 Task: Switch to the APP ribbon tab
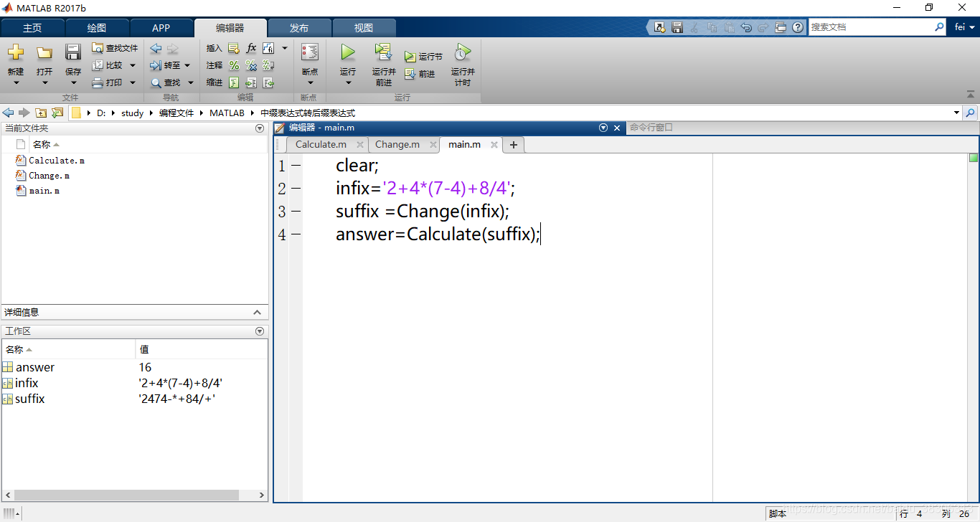click(x=161, y=28)
